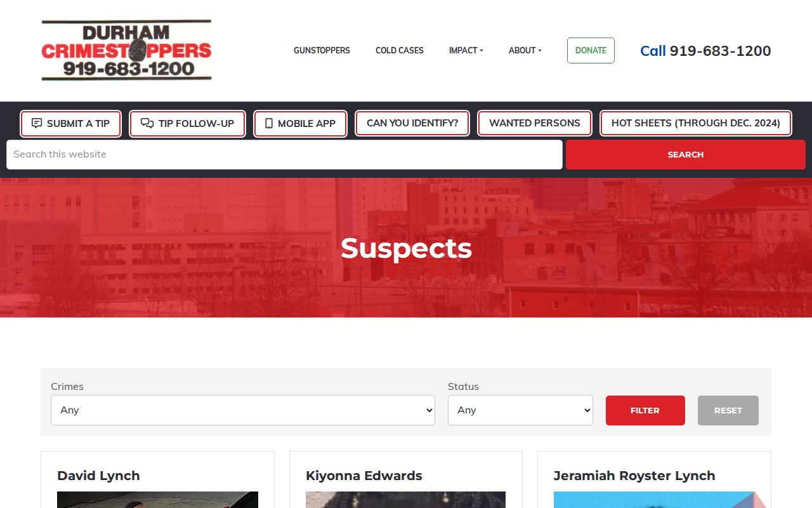The width and height of the screenshot is (812, 508).
Task: Click the Durham Crimestoppers logo
Action: tap(126, 50)
